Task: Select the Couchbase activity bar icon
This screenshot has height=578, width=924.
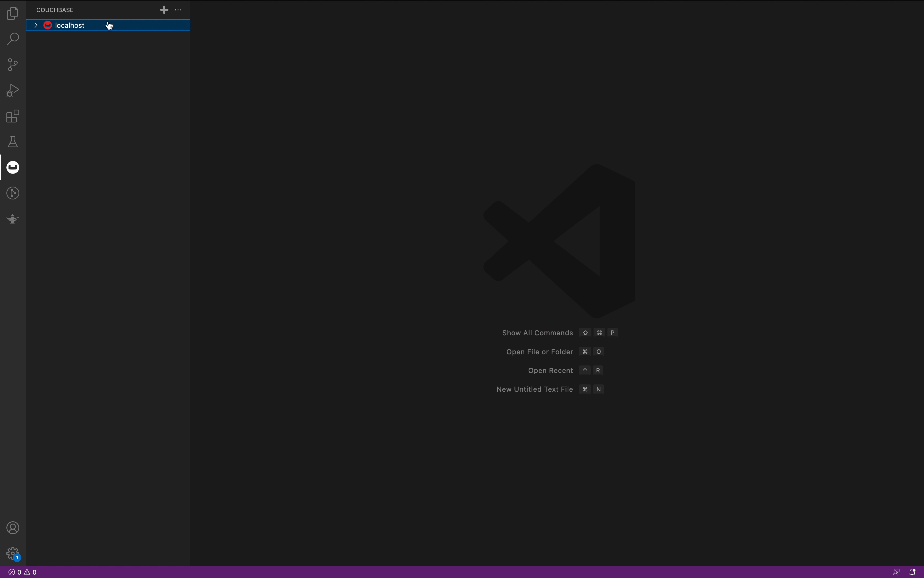Action: click(13, 167)
